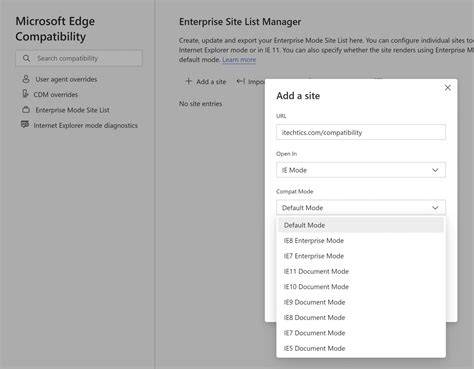Viewport: 474px width, 369px height.
Task: Select IE10 Document Mode option
Action: coord(361,287)
